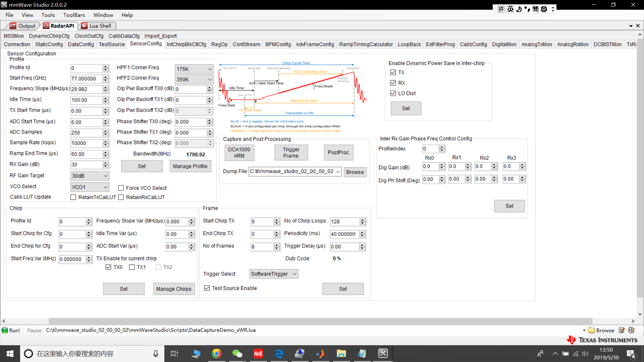Click DCA1000 ARM button
Image resolution: width=644 pixels, height=362 pixels.
239,153
